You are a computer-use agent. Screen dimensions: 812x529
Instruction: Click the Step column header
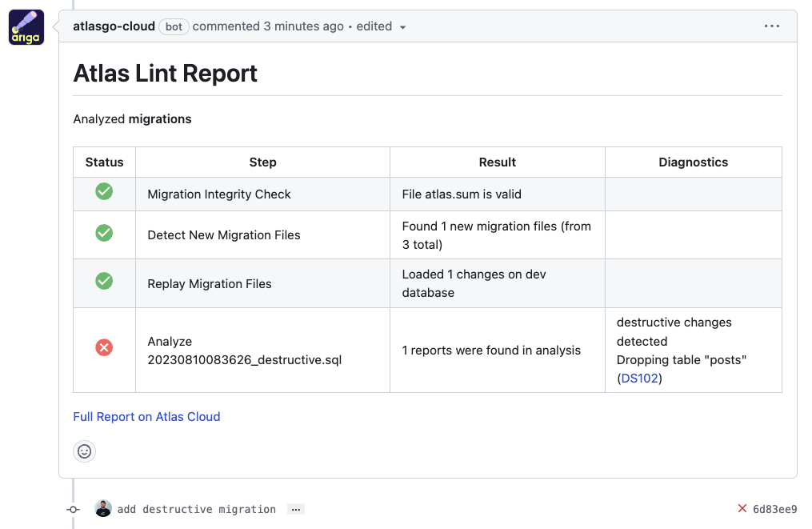pos(262,162)
